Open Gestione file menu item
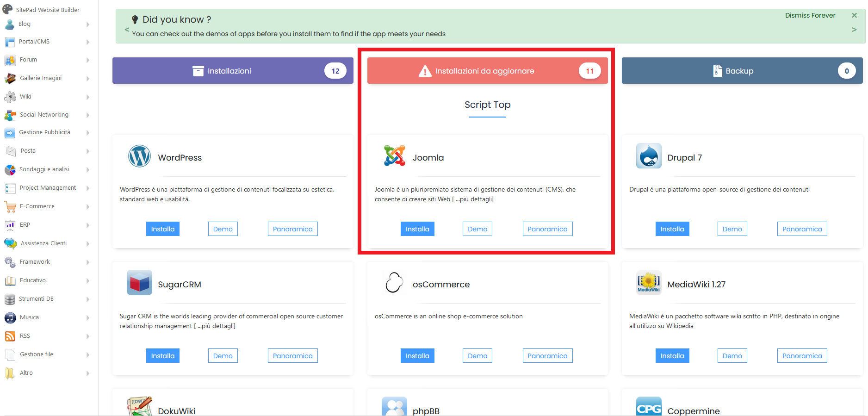This screenshot has width=868, height=416. pos(37,354)
